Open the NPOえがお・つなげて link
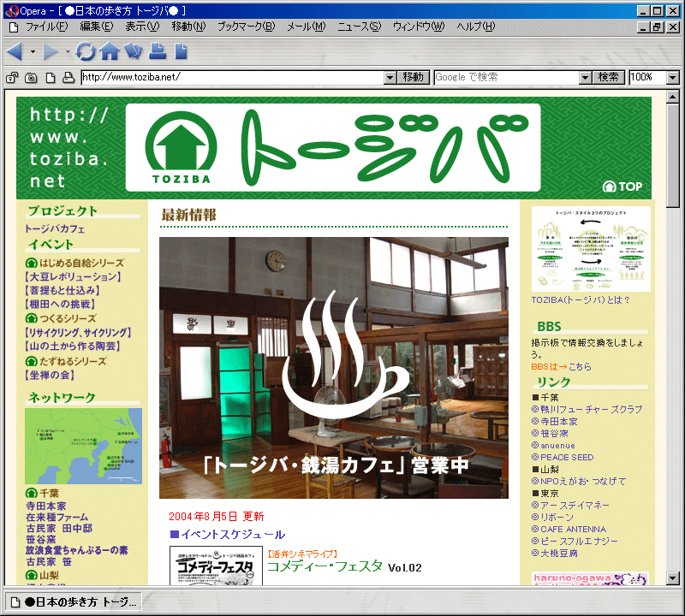 (579, 481)
